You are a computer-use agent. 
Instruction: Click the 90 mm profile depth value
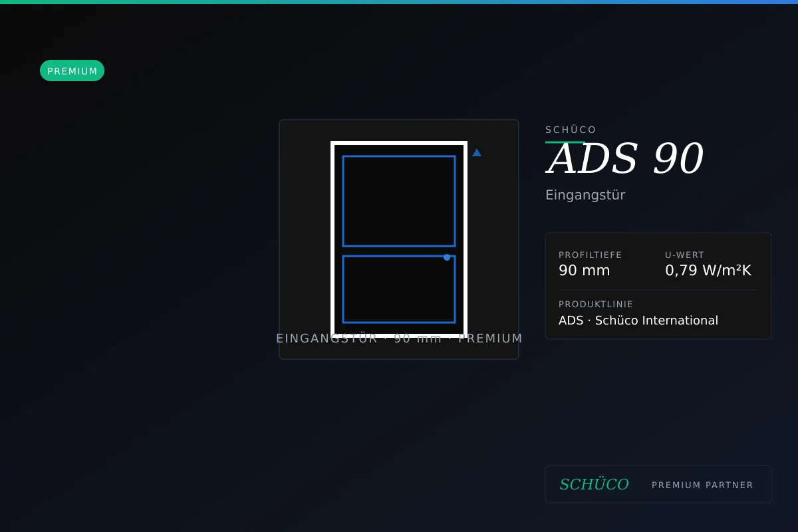[584, 271]
